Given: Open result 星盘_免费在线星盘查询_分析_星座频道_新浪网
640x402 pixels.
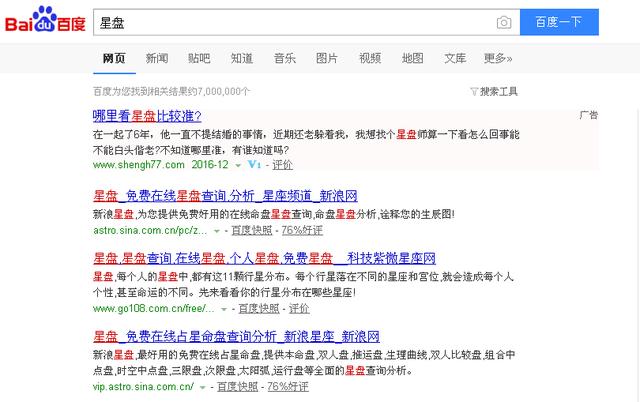Looking at the screenshot, I should 225,196.
